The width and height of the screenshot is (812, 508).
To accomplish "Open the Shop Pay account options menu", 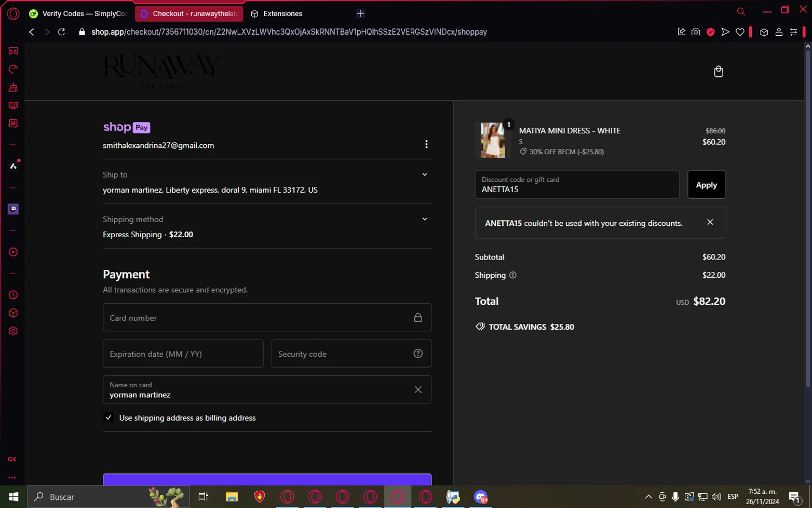I will click(427, 144).
